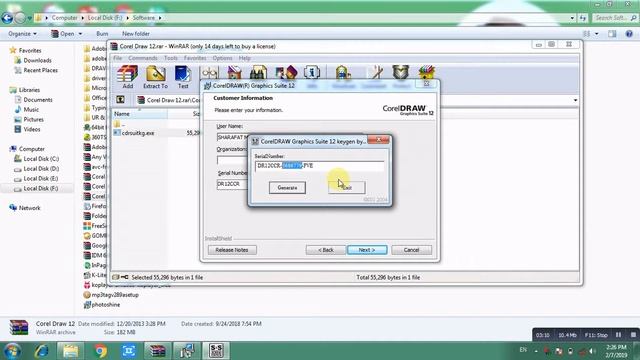Select Local Disk (E:) in navigation pane
This screenshot has height=360, width=640.
(x=41, y=178)
